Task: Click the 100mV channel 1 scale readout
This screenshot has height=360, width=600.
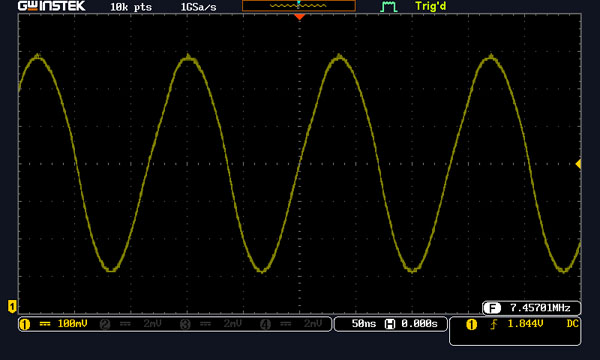Action: 72,324
